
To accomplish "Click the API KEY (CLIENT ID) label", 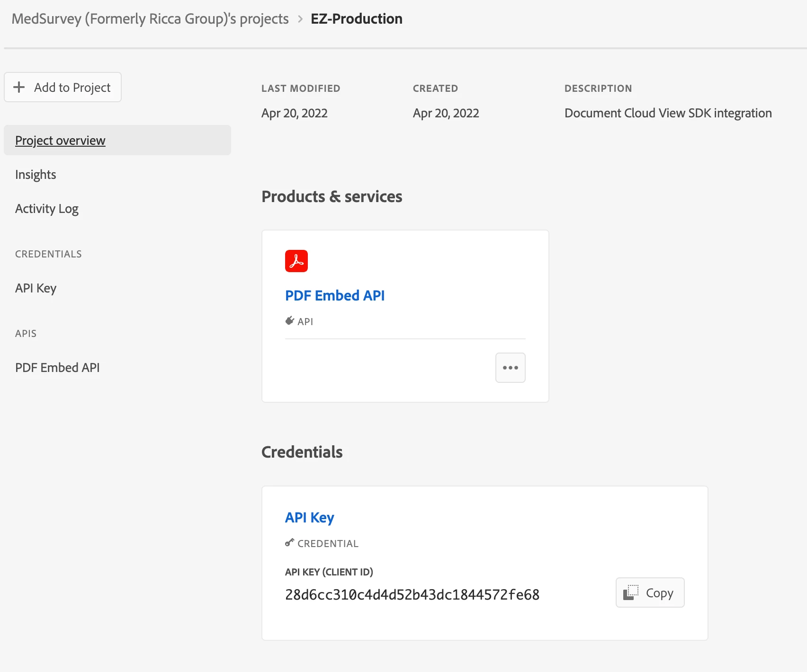I will 329,572.
